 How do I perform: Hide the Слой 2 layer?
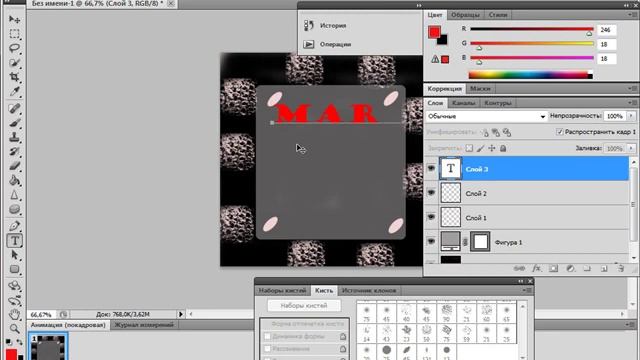point(431,193)
